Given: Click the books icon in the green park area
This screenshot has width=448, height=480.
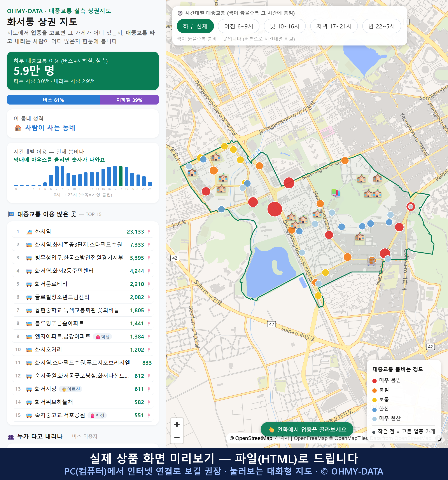Looking at the screenshot, I should (336, 192).
